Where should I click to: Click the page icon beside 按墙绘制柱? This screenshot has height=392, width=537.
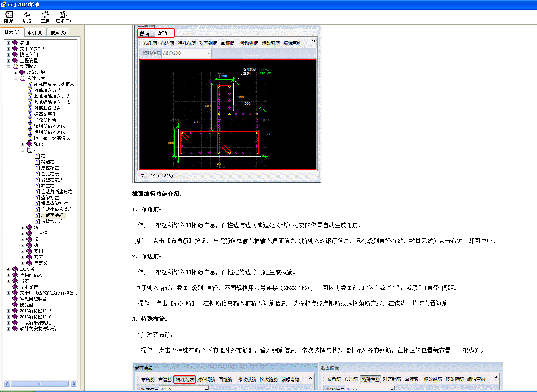coord(37,222)
